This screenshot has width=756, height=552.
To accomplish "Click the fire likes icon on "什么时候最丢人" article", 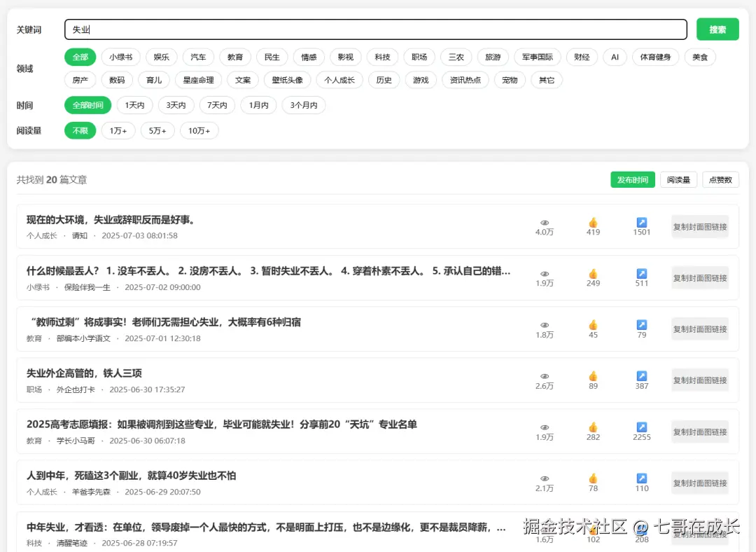I will pos(593,274).
